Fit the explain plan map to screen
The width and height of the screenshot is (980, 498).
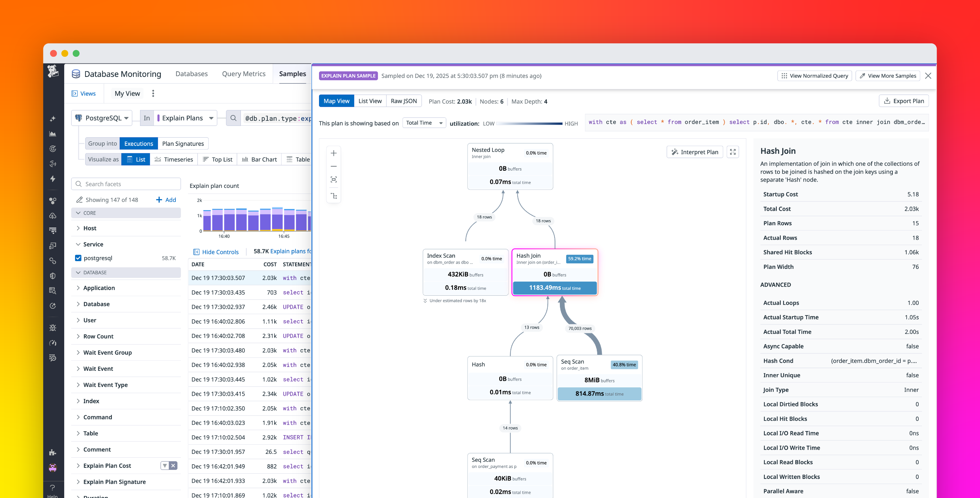coord(334,179)
